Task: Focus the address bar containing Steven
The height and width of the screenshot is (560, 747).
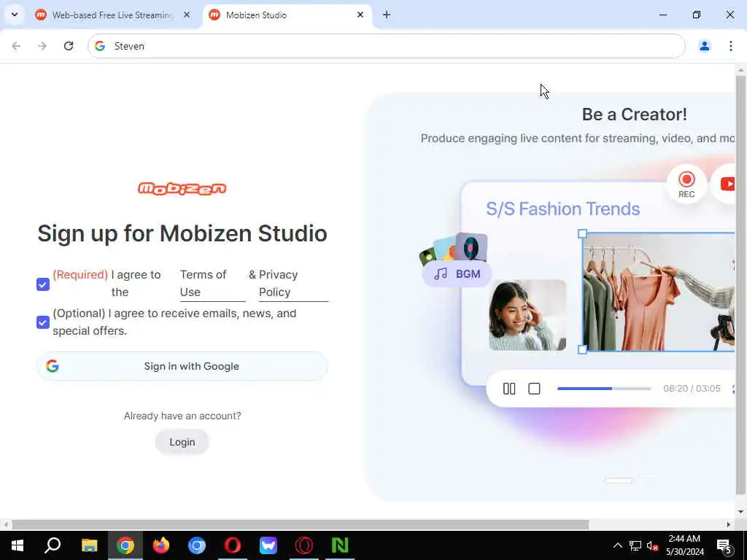Action: [386, 46]
